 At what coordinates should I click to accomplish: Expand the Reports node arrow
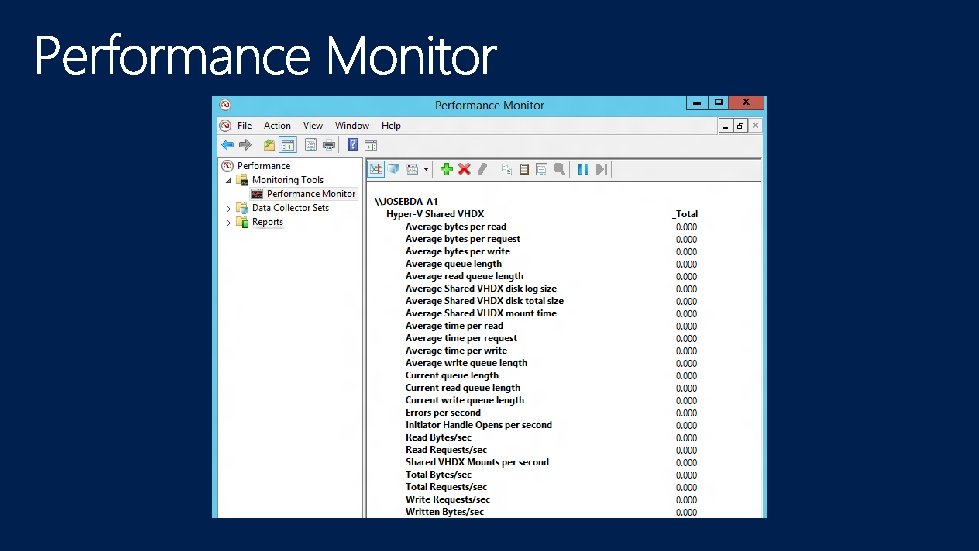(x=229, y=223)
